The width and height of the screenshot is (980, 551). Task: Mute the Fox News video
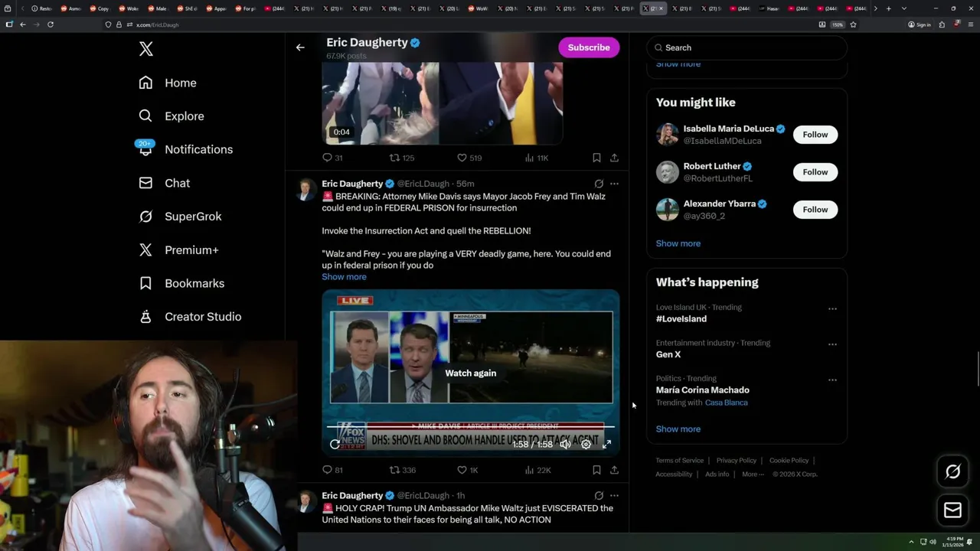565,444
